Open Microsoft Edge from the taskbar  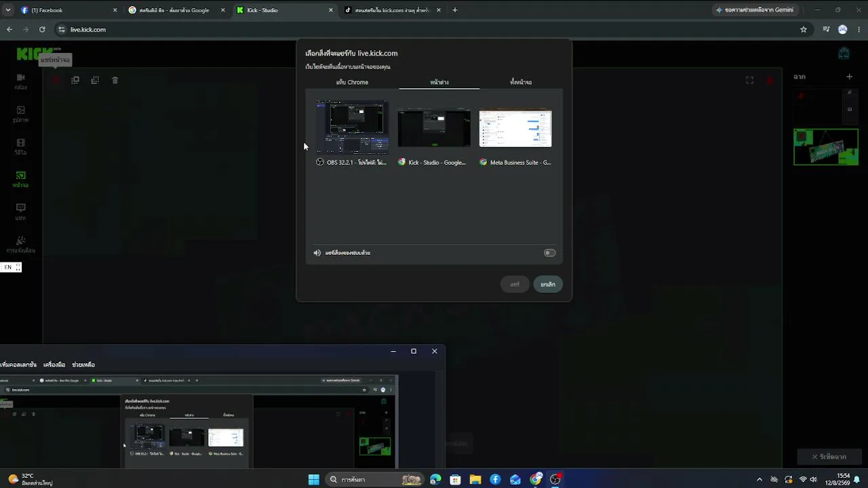[x=435, y=479]
